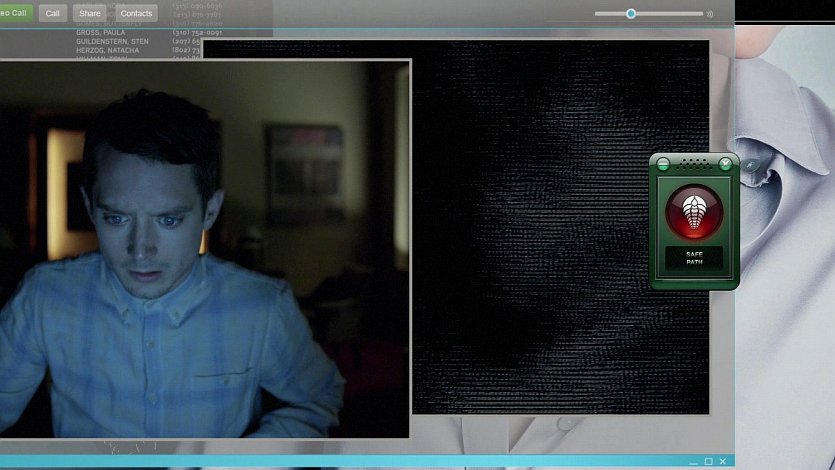Click the dark static video window
835x470 pixels.
(x=560, y=230)
